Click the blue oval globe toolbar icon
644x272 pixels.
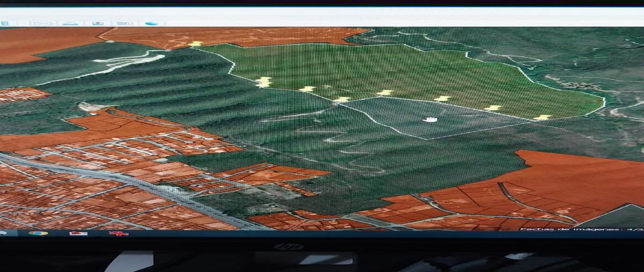click(152, 24)
